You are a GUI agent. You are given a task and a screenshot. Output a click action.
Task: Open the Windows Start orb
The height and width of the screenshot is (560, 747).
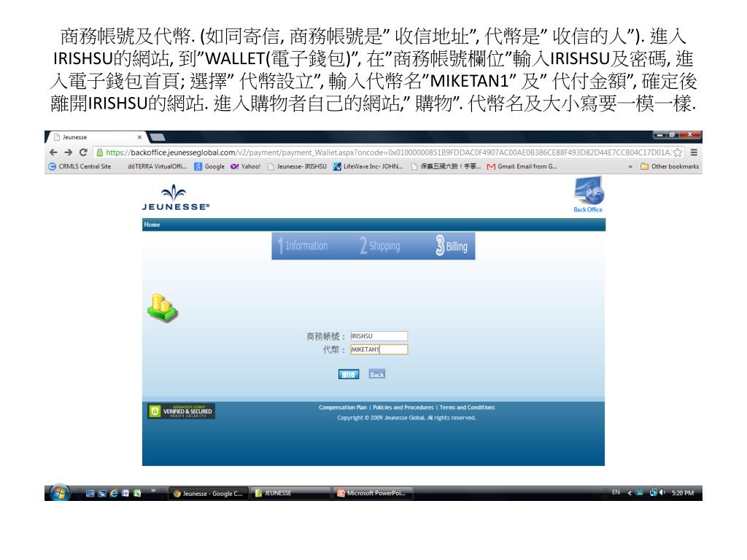tap(60, 493)
